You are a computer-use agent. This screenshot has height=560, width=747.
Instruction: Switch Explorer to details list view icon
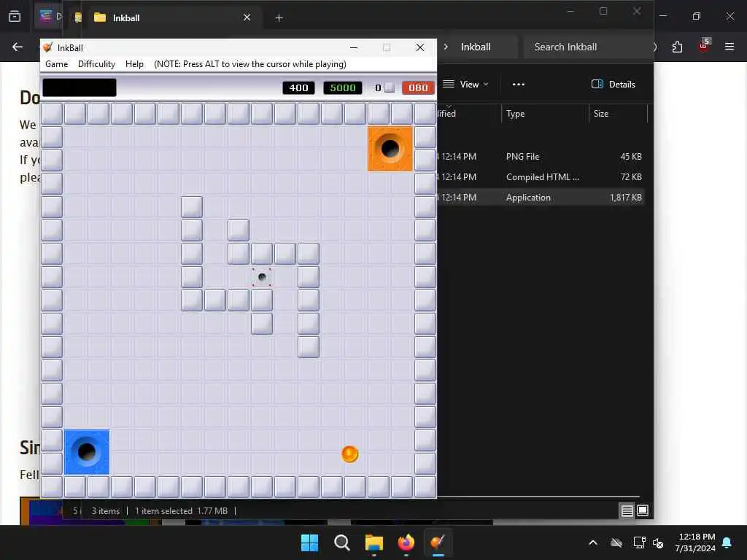627,511
